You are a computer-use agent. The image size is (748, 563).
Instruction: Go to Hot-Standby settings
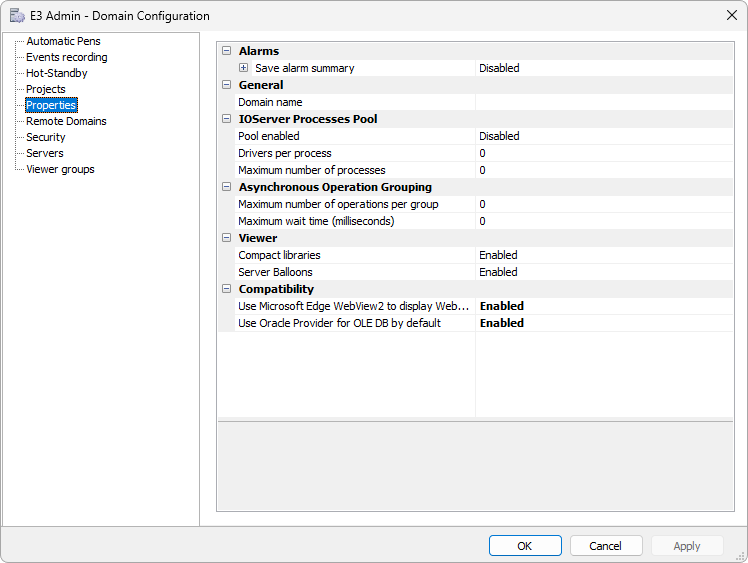tap(57, 73)
